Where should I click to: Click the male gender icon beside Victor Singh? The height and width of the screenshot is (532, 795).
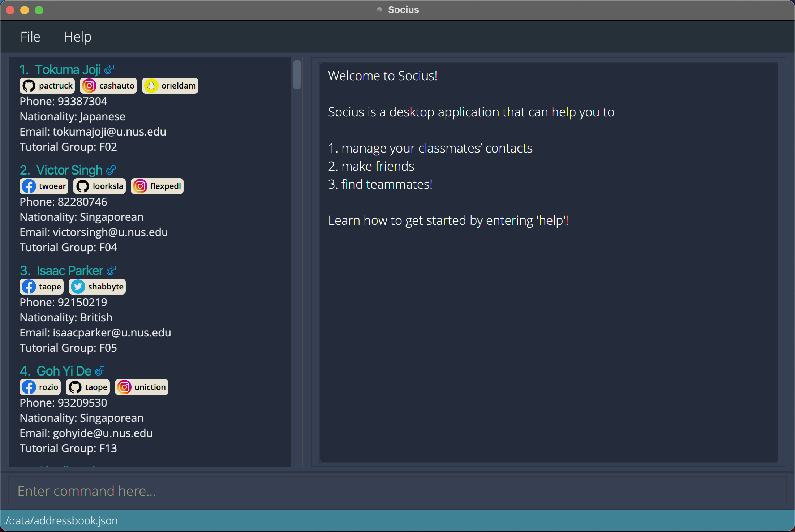click(111, 170)
